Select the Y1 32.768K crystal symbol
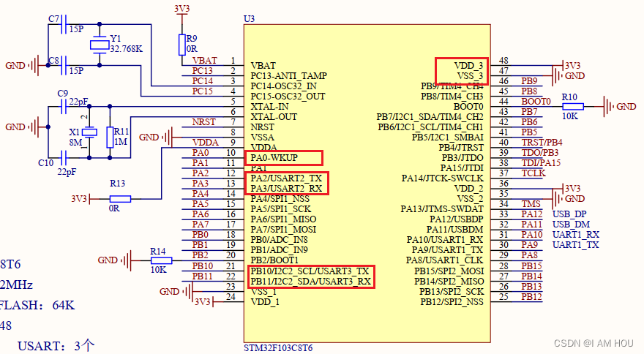The image size is (644, 354). coord(100,45)
